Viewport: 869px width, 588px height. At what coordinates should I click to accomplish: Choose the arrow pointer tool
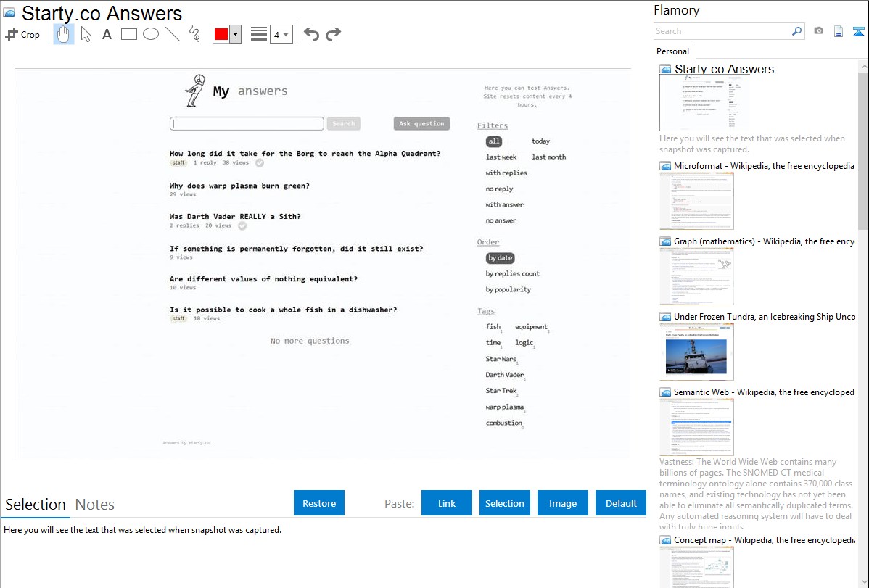coord(86,34)
